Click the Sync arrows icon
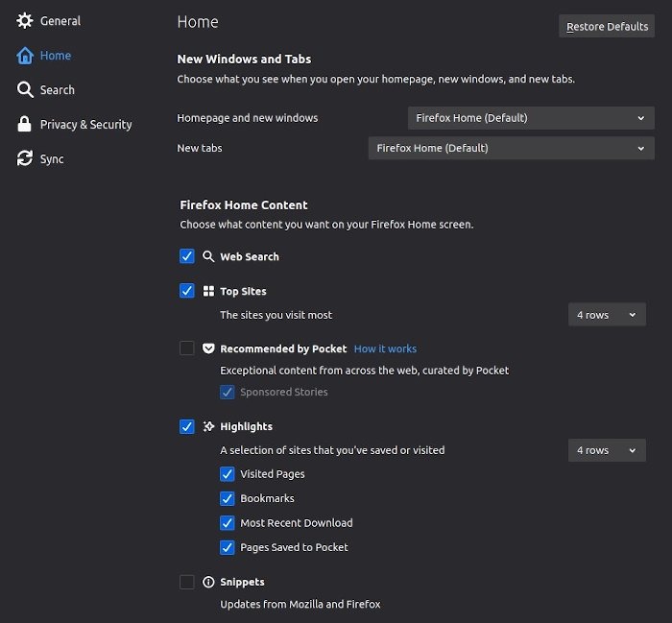This screenshot has width=672, height=623. pos(25,158)
